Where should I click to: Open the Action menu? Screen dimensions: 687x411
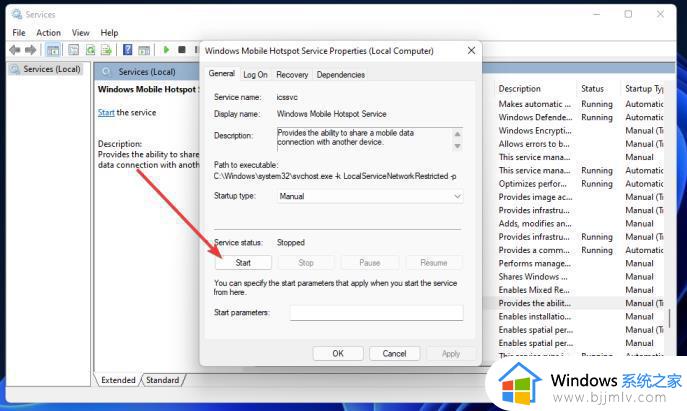point(49,33)
